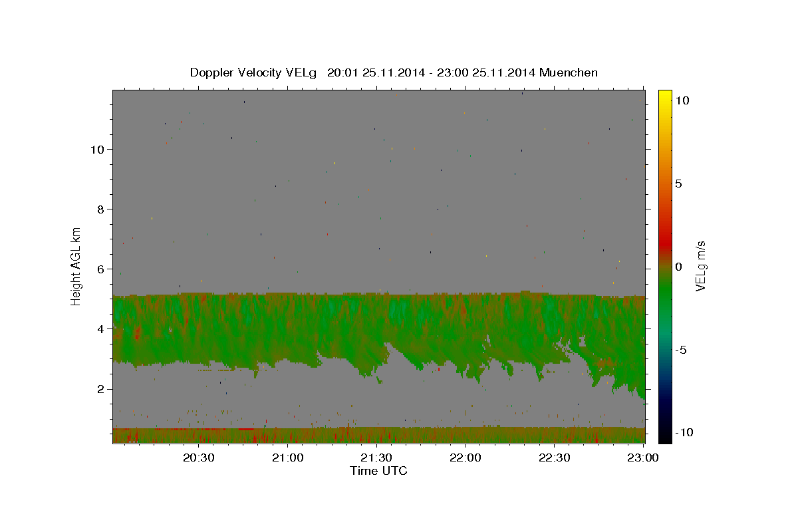Click the 'Time UTC' axis label
The height and width of the screenshot is (532, 798).
coord(378,471)
